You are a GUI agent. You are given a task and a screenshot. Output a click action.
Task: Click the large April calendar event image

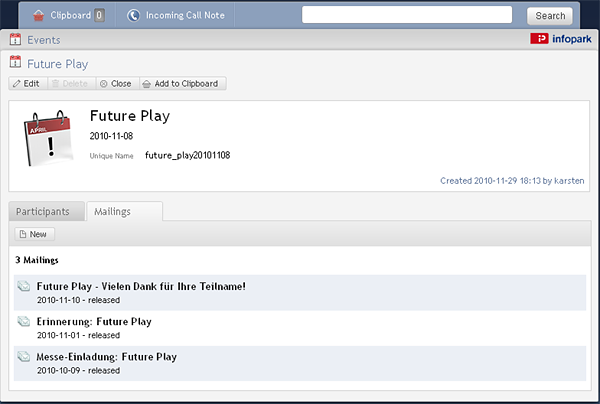point(48,138)
